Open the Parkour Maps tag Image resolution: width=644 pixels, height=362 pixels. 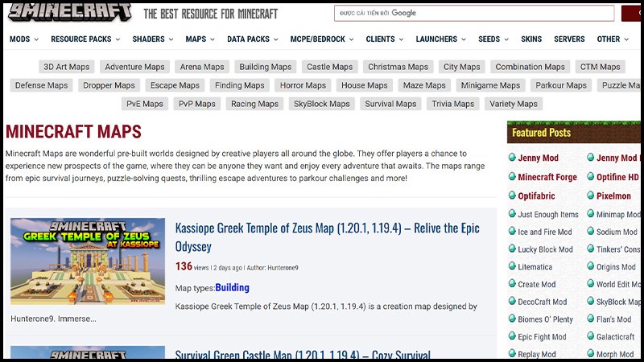tap(561, 85)
